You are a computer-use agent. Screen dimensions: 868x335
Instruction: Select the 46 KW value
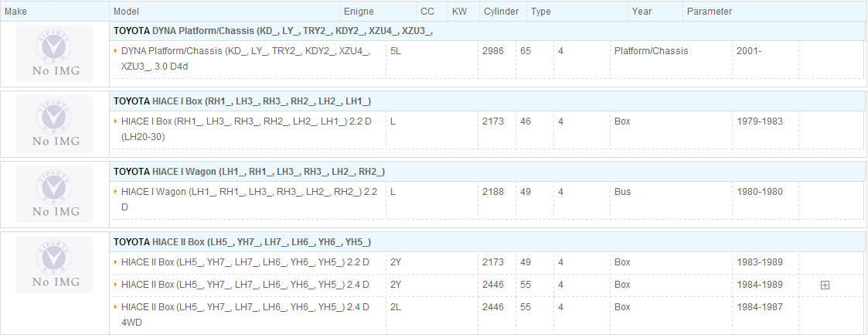tap(526, 121)
